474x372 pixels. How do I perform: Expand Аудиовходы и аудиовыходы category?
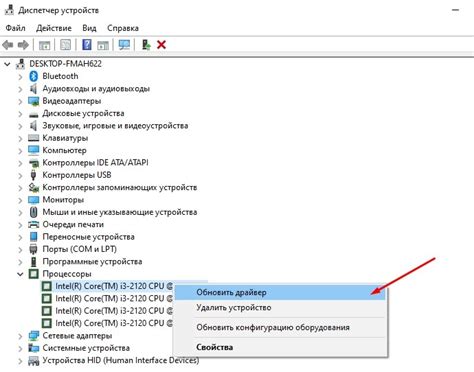20,89
